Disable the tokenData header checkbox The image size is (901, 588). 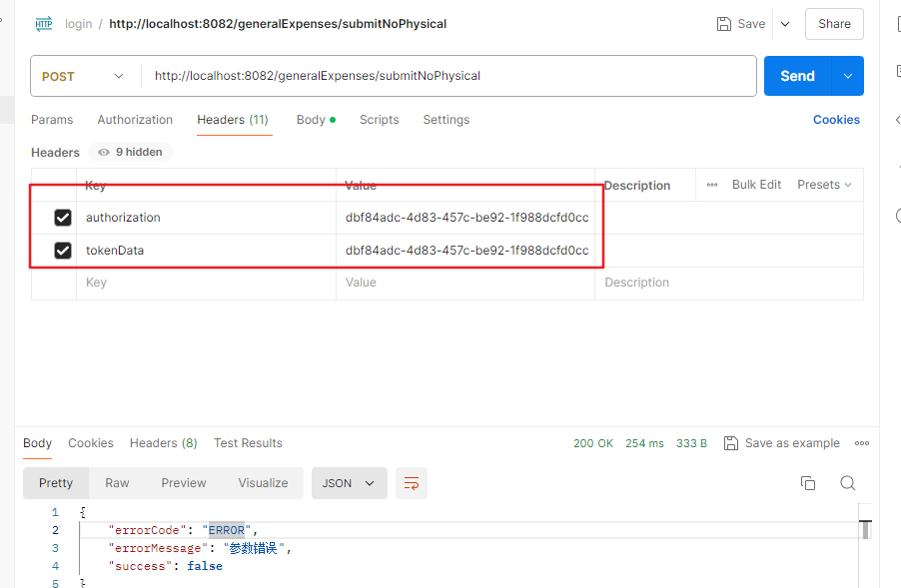(63, 250)
